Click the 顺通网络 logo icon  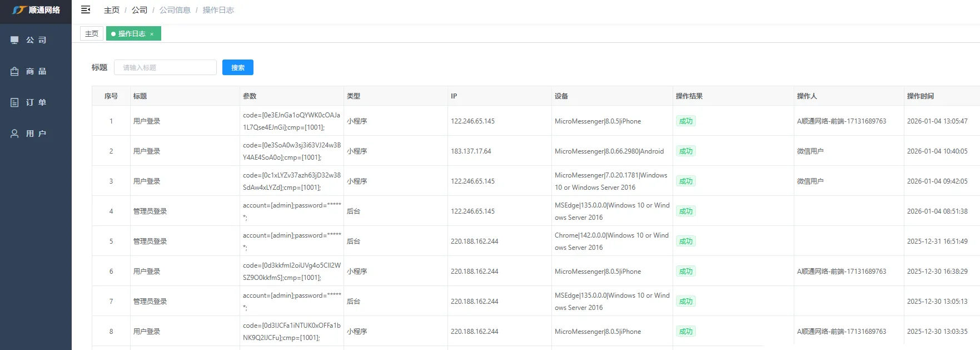[x=19, y=10]
